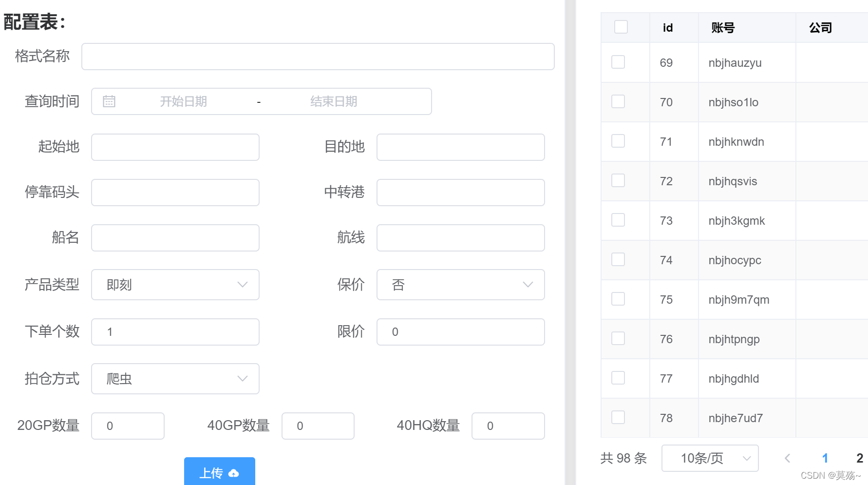Click the cloud upload icon on 上传 button
This screenshot has height=485, width=868.
[x=234, y=473]
